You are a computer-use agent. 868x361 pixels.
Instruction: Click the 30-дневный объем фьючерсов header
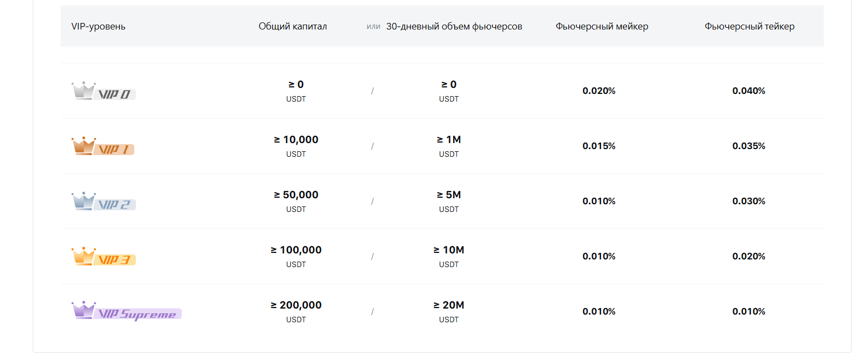(454, 26)
